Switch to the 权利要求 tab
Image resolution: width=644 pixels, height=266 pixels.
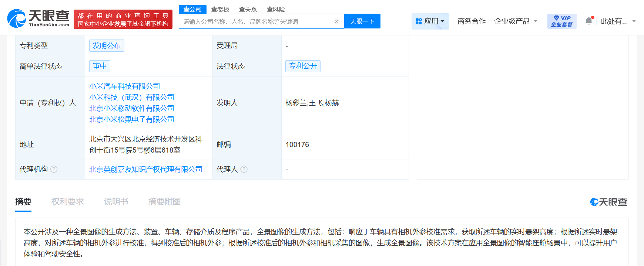(67, 202)
